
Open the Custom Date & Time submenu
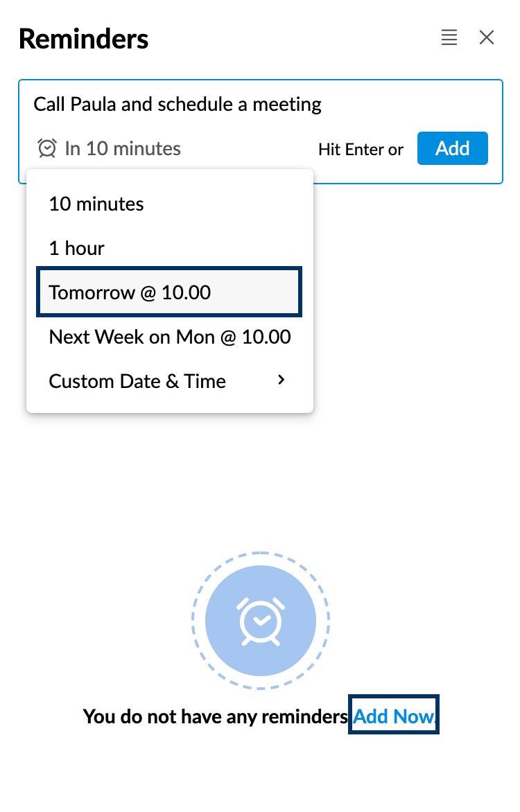point(137,381)
